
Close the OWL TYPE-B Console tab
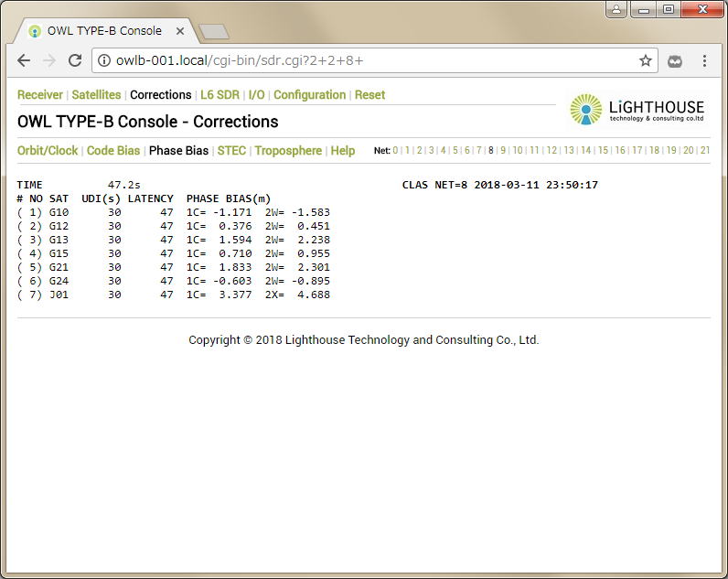pyautogui.click(x=180, y=31)
